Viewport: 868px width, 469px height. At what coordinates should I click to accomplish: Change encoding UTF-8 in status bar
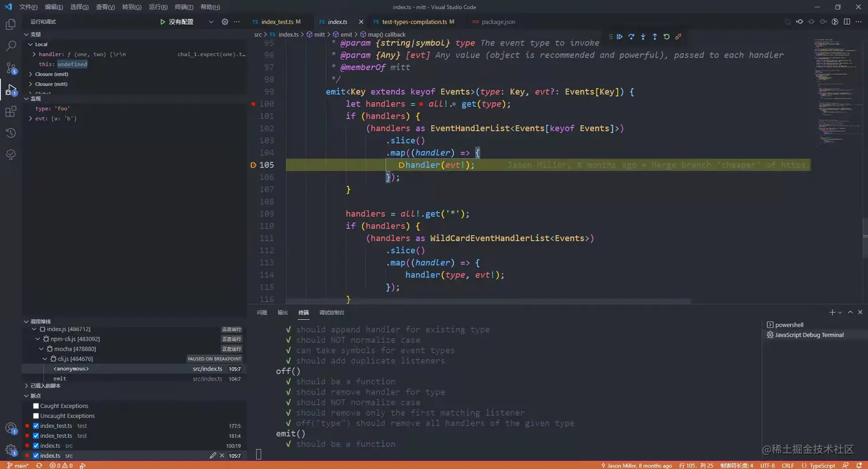pyautogui.click(x=768, y=466)
